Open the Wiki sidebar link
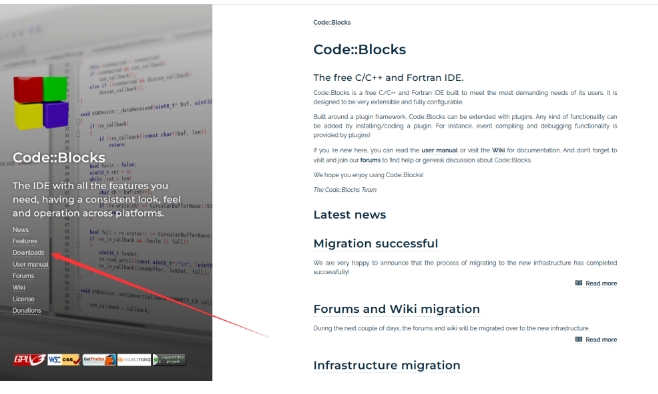Image resolution: width=658 pixels, height=394 pixels. pos(19,287)
